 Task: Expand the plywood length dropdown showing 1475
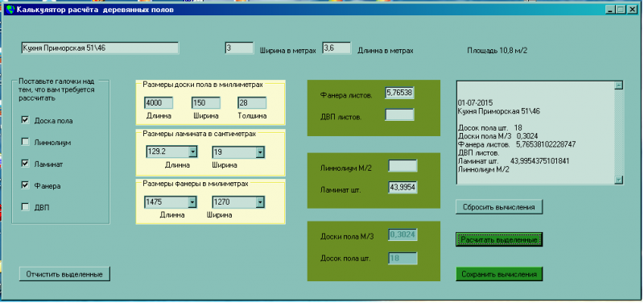click(192, 203)
